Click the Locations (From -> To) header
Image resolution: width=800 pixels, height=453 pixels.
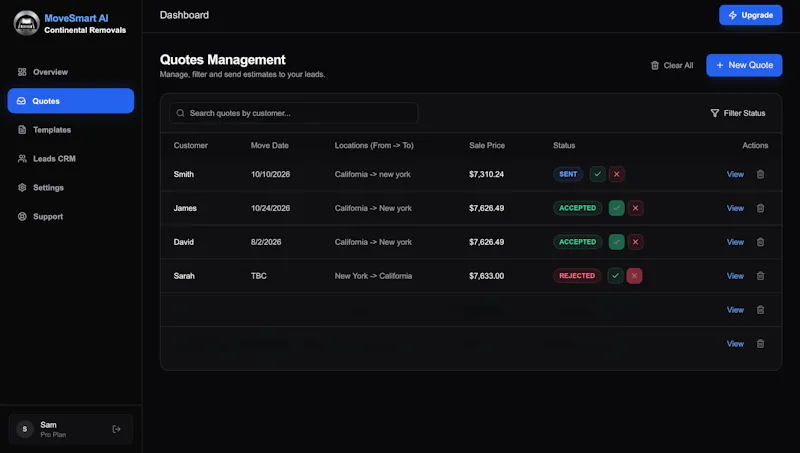374,145
